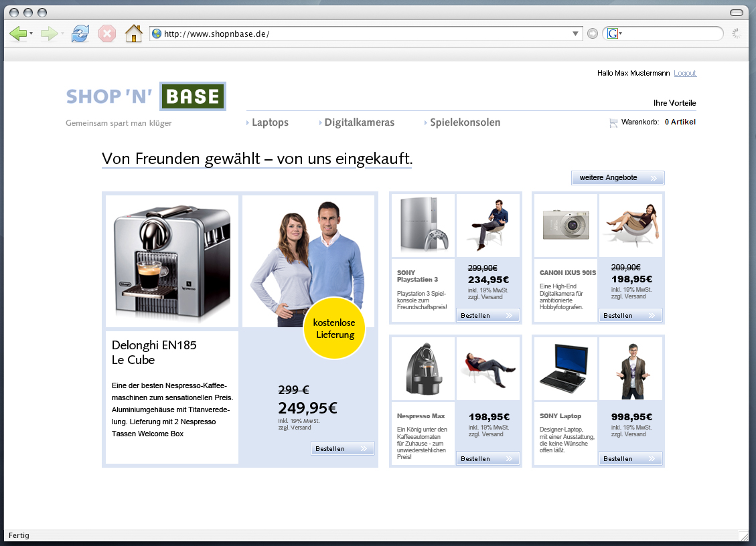Image resolution: width=756 pixels, height=546 pixels.
Task: Order the Nespresso Max
Action: tap(488, 459)
